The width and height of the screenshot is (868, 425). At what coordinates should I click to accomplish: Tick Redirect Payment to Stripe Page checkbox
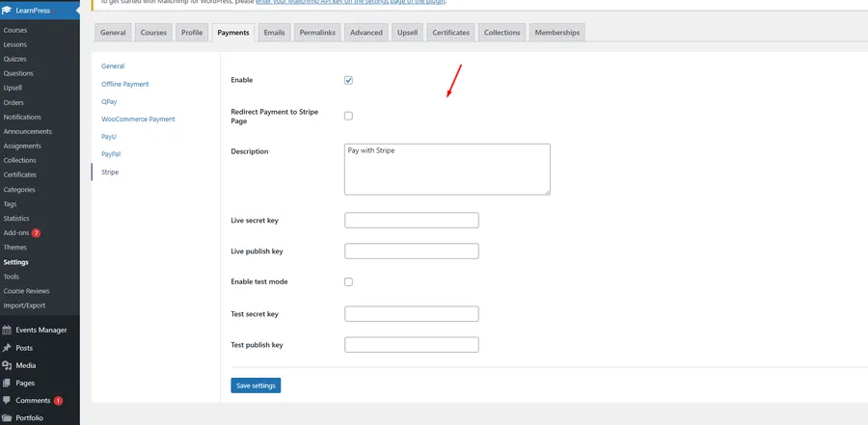[348, 116]
